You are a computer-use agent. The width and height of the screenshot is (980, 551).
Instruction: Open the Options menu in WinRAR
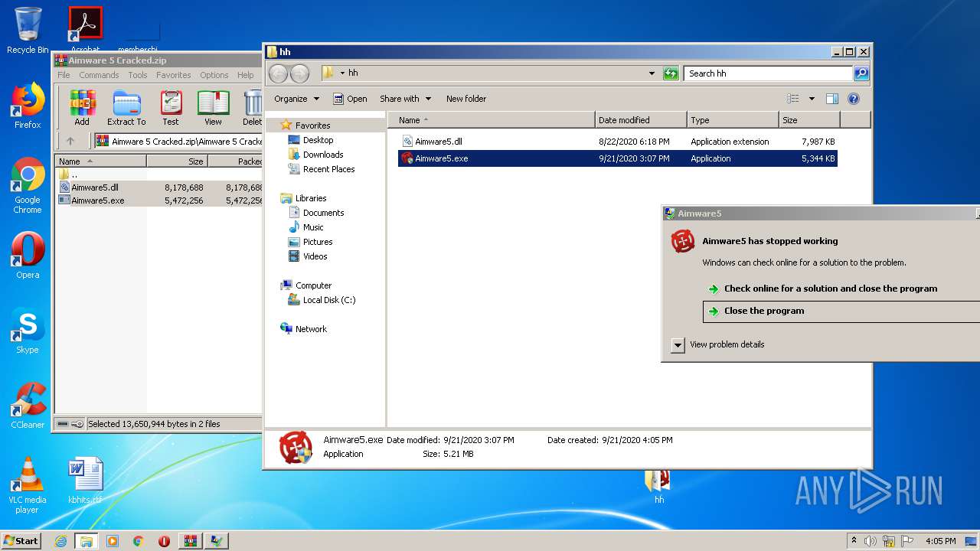coord(214,75)
